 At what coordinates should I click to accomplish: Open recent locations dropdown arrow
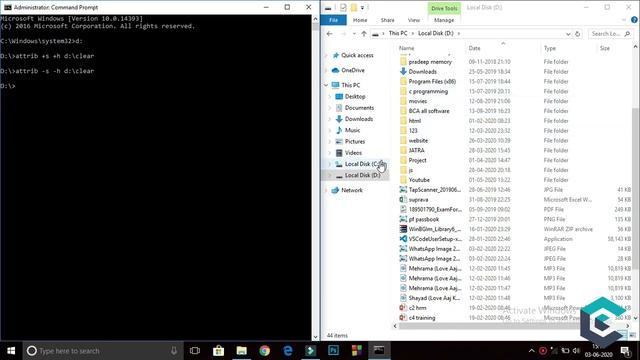[354, 34]
